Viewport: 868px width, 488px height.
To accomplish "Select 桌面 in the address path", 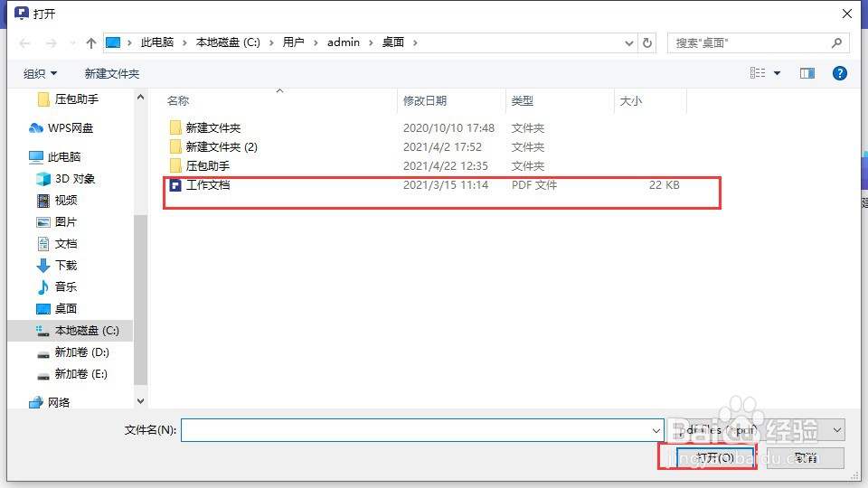I will coord(393,42).
